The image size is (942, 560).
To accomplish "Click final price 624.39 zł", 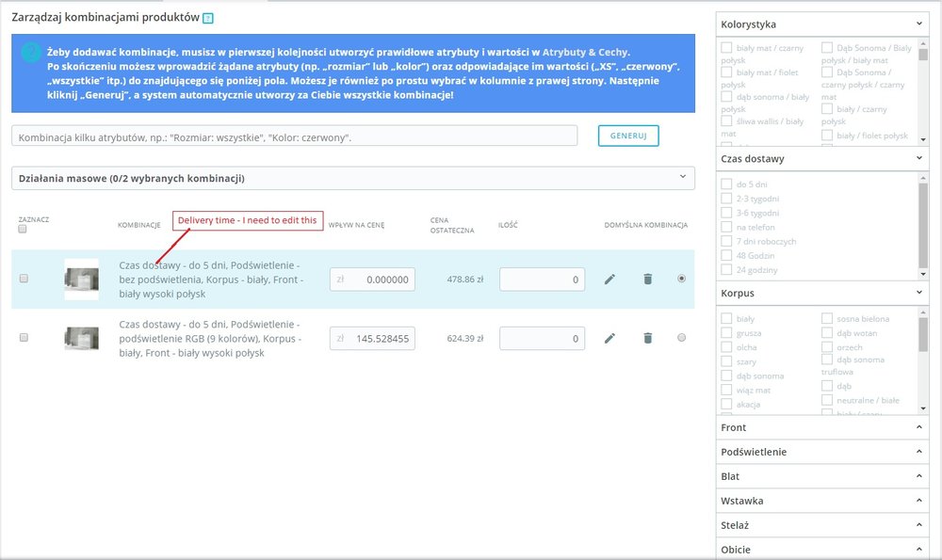I will click(x=465, y=338).
